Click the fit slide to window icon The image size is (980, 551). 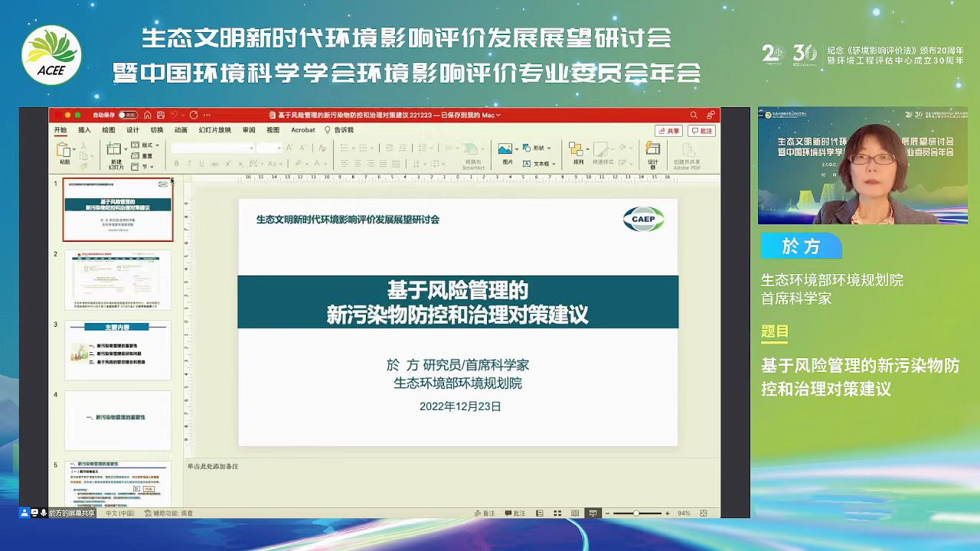(704, 513)
